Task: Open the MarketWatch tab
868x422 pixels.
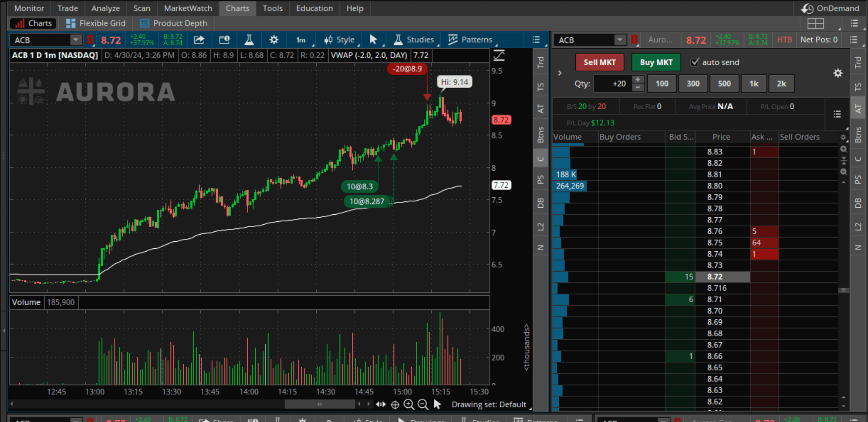Action: coord(188,8)
